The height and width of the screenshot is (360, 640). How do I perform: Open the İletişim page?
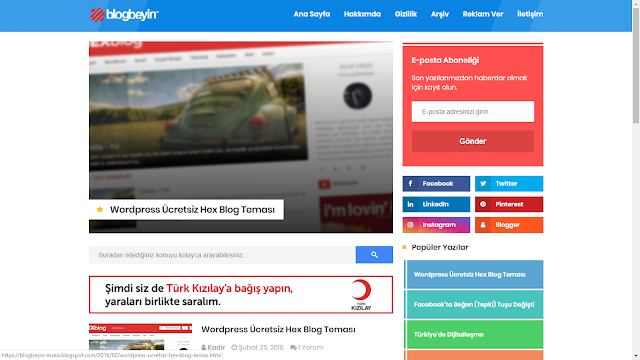coord(530,14)
